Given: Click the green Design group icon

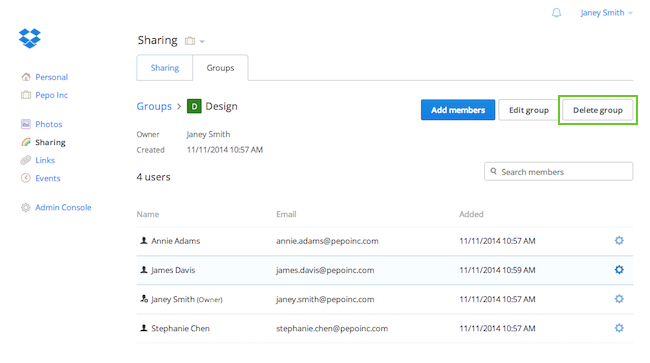Looking at the screenshot, I should click(x=194, y=106).
